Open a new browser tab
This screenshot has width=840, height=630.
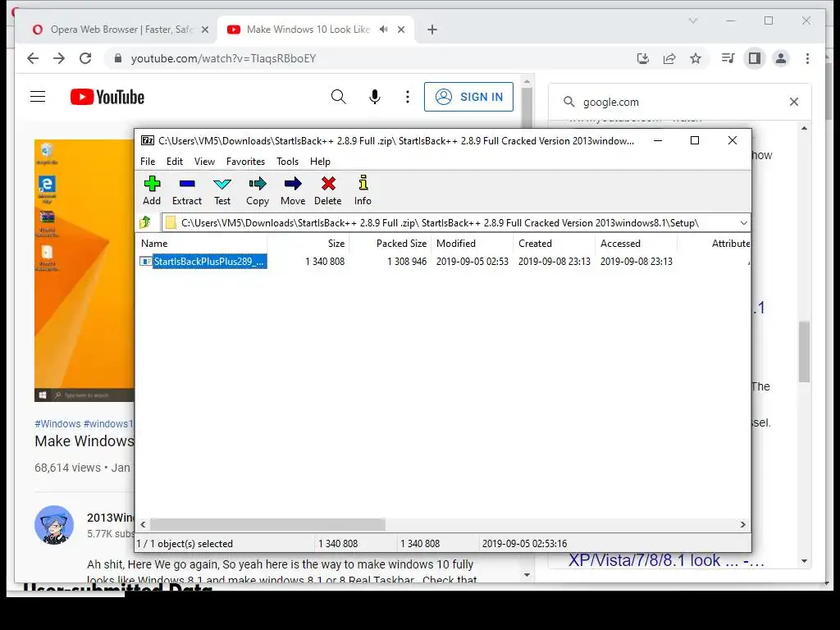point(432,30)
